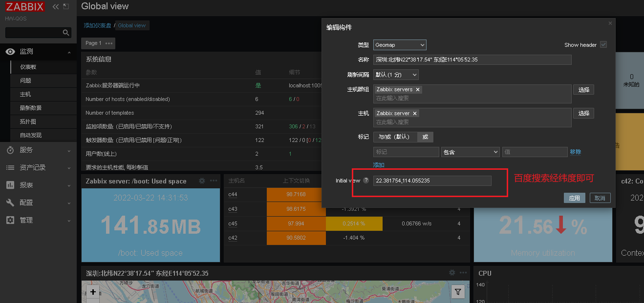
Task: Expand the 配置 menu section
Action: (x=69, y=203)
